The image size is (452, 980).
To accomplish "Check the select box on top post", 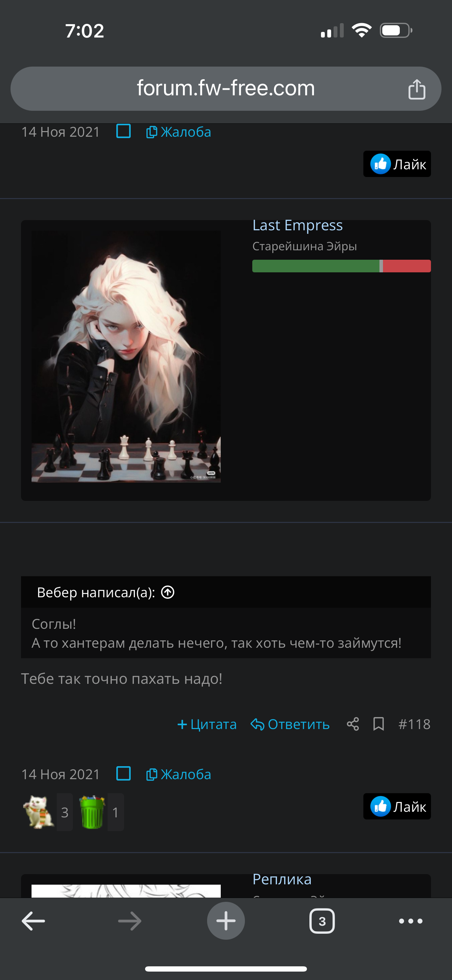I will click(x=123, y=131).
